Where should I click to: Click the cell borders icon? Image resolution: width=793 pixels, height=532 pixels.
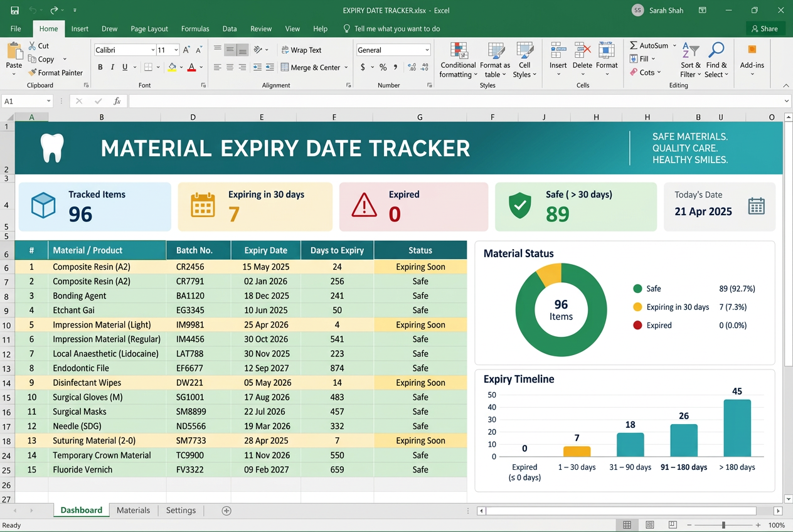148,67
